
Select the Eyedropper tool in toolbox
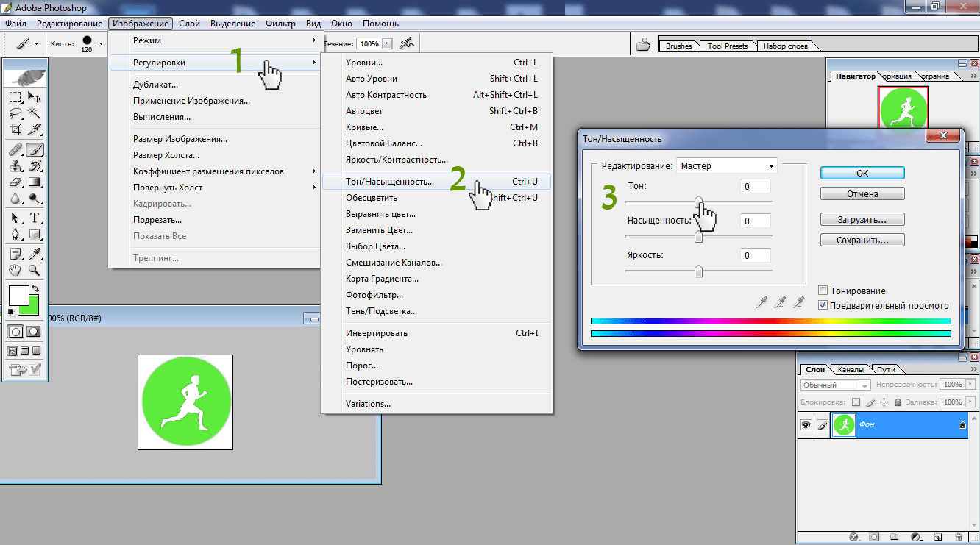pyautogui.click(x=35, y=254)
